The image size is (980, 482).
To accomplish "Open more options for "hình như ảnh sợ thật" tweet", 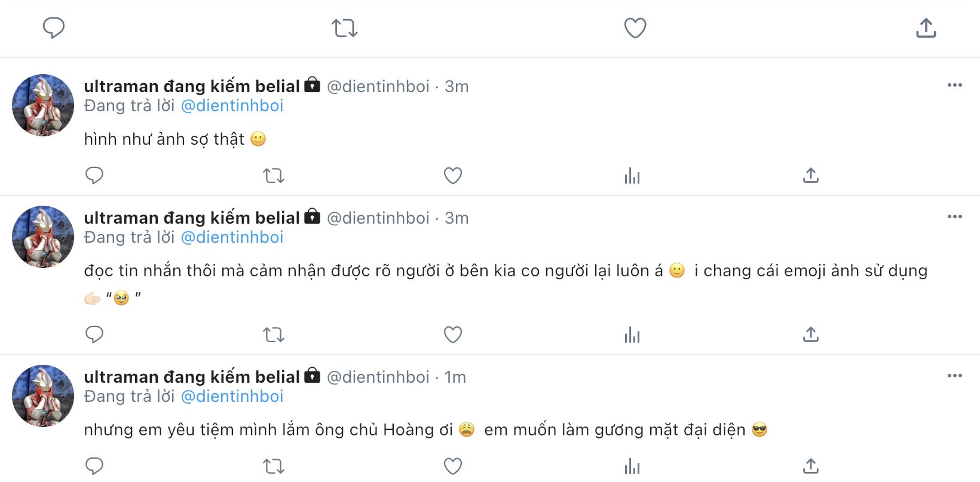I will (x=954, y=86).
